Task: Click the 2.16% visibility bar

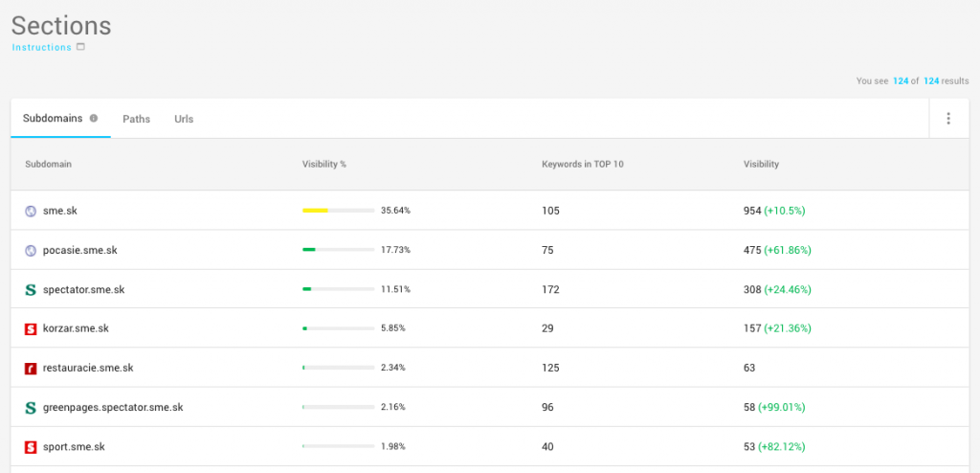Action: tap(338, 407)
